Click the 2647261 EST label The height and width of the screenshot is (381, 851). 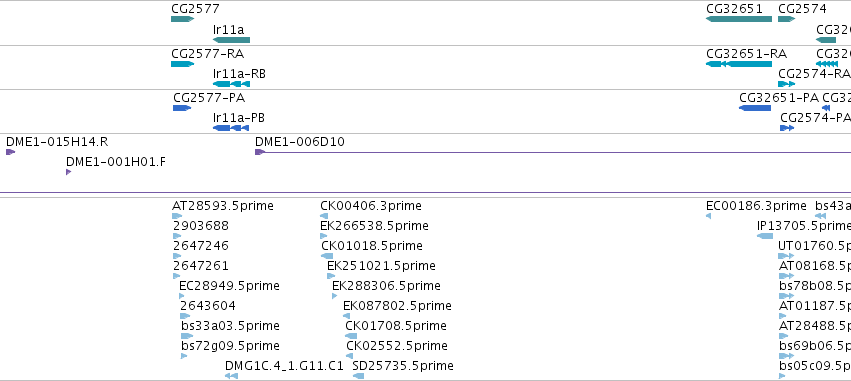point(201,266)
